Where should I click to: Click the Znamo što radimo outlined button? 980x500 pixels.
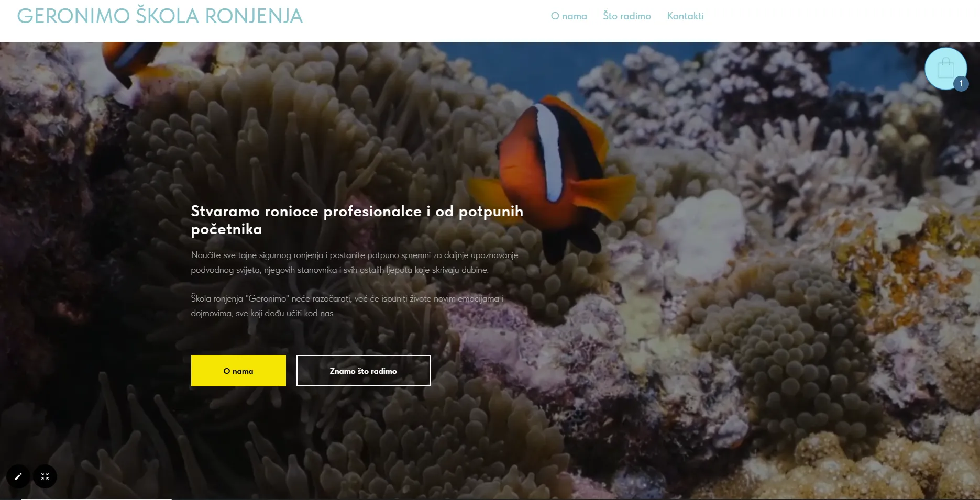pos(364,371)
